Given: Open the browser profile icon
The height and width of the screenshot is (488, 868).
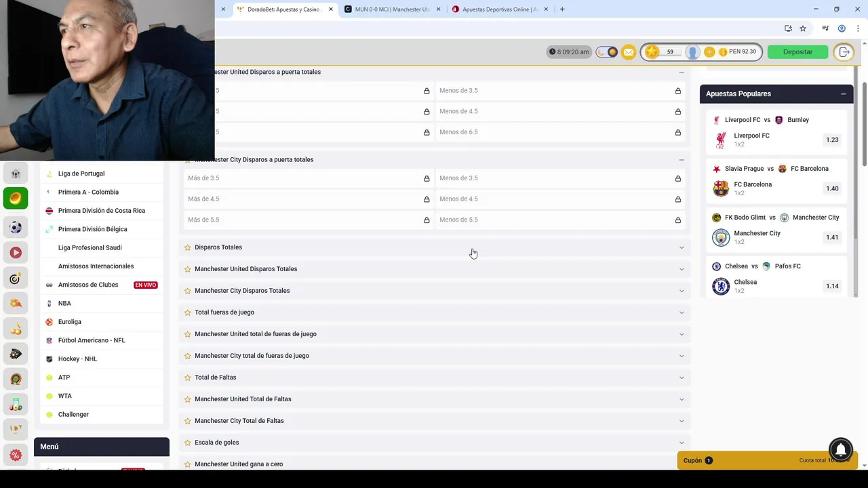Looking at the screenshot, I should point(842,28).
